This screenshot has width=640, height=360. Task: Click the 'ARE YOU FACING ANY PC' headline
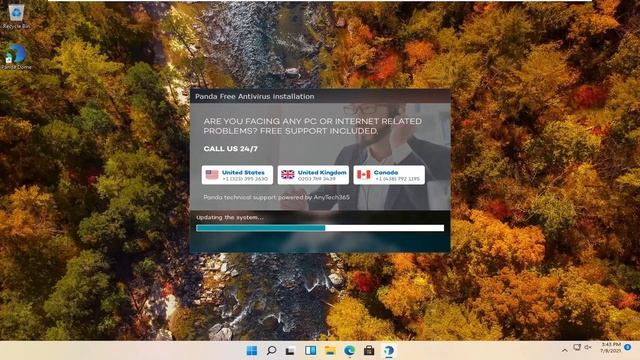pyautogui.click(x=313, y=126)
